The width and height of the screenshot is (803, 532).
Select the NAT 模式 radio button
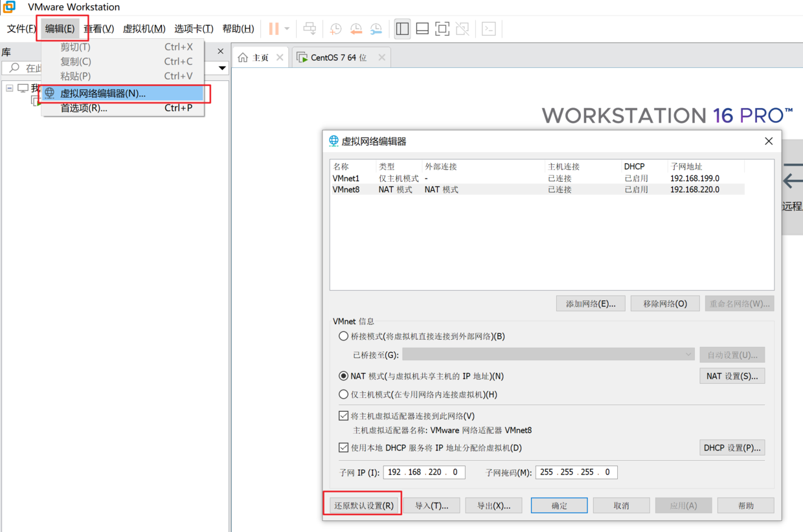(344, 376)
